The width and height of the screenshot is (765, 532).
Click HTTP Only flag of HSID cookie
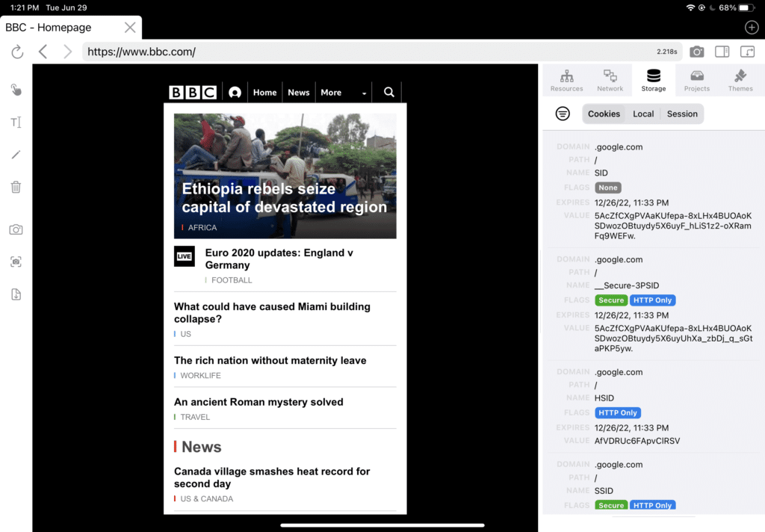(618, 413)
